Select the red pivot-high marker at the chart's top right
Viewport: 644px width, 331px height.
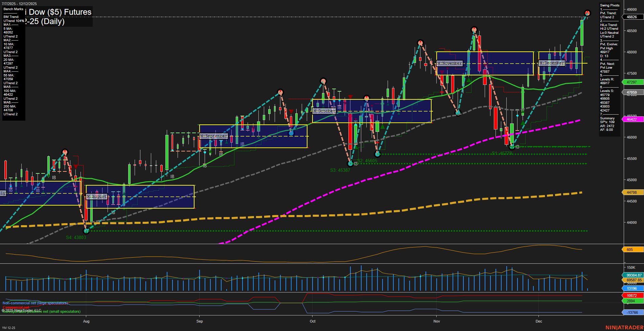pos(588,13)
